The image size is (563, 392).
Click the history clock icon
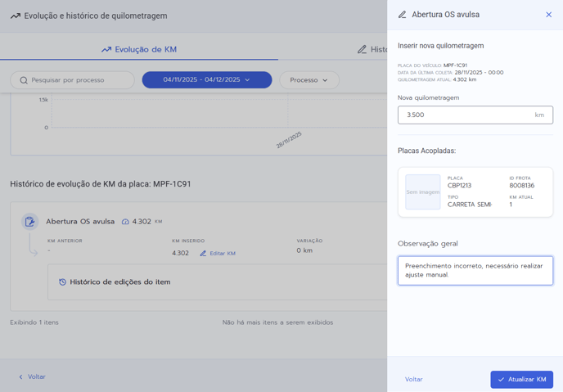[62, 282]
